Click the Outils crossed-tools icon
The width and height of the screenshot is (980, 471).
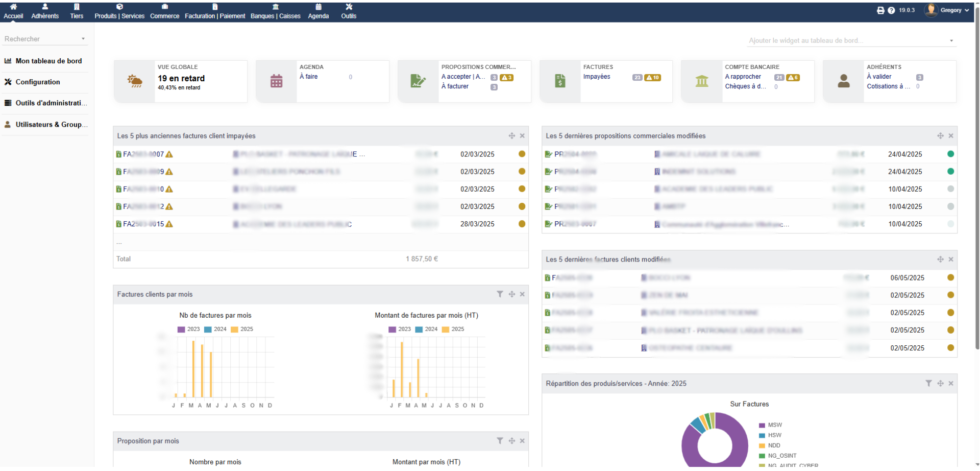[349, 7]
